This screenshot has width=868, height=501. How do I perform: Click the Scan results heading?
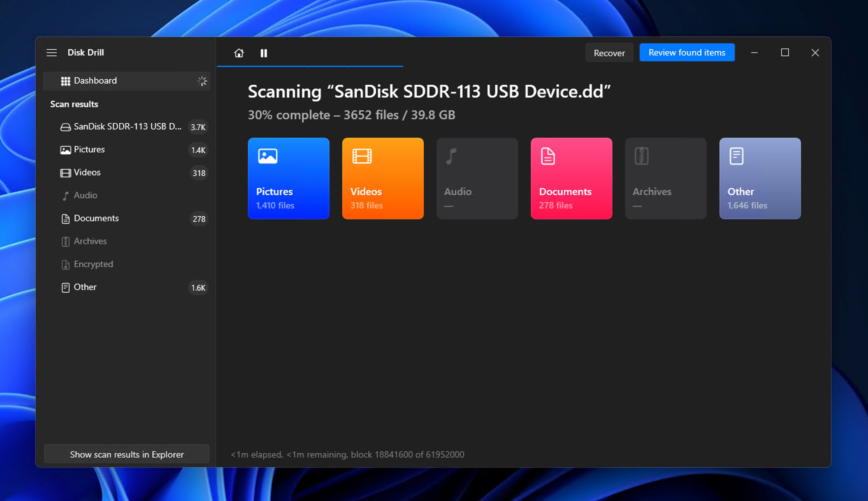74,104
